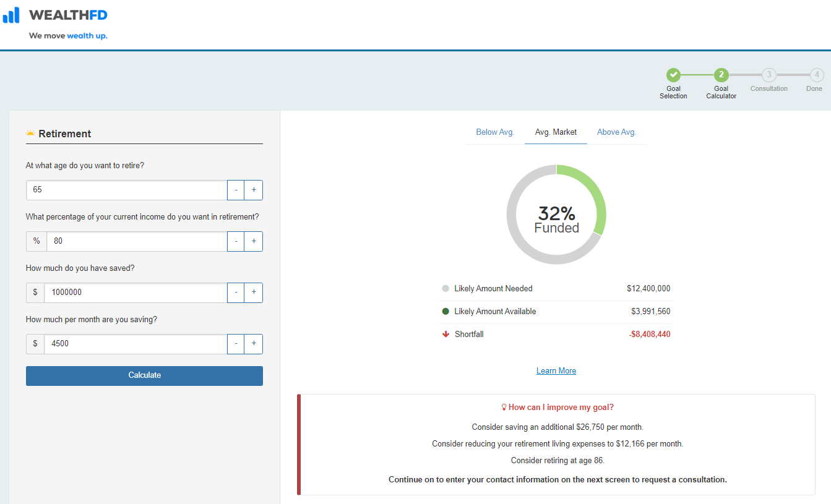Click the Consultation step 3 circle
The height and width of the screenshot is (504, 831).
tap(769, 75)
